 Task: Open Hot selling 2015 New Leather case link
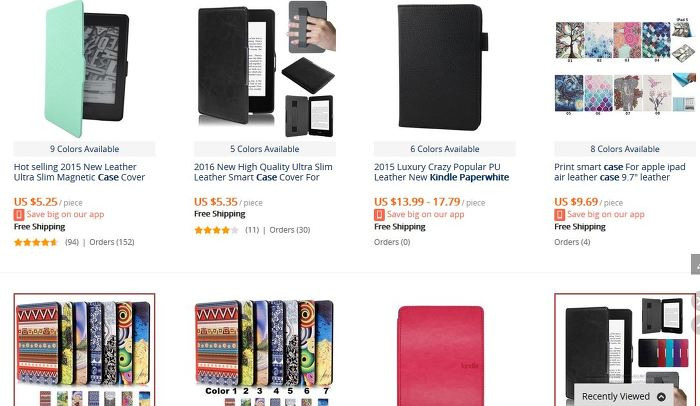click(x=79, y=172)
